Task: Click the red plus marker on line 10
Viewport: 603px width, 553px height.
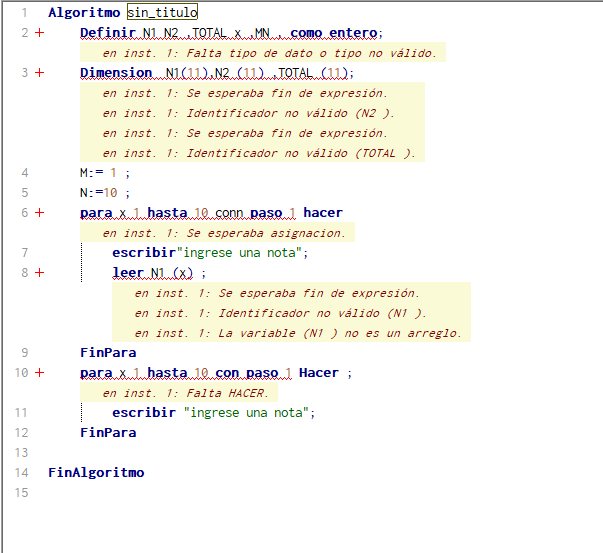Action: pyautogui.click(x=39, y=373)
